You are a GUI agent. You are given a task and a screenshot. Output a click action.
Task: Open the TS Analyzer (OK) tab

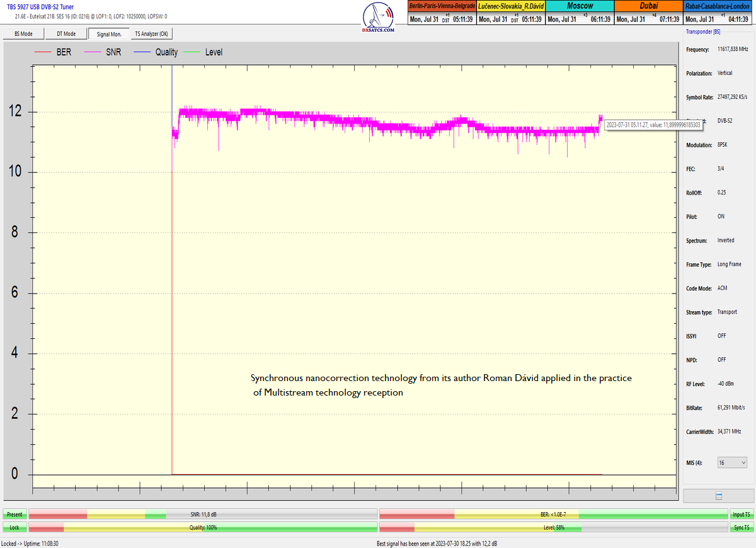151,34
